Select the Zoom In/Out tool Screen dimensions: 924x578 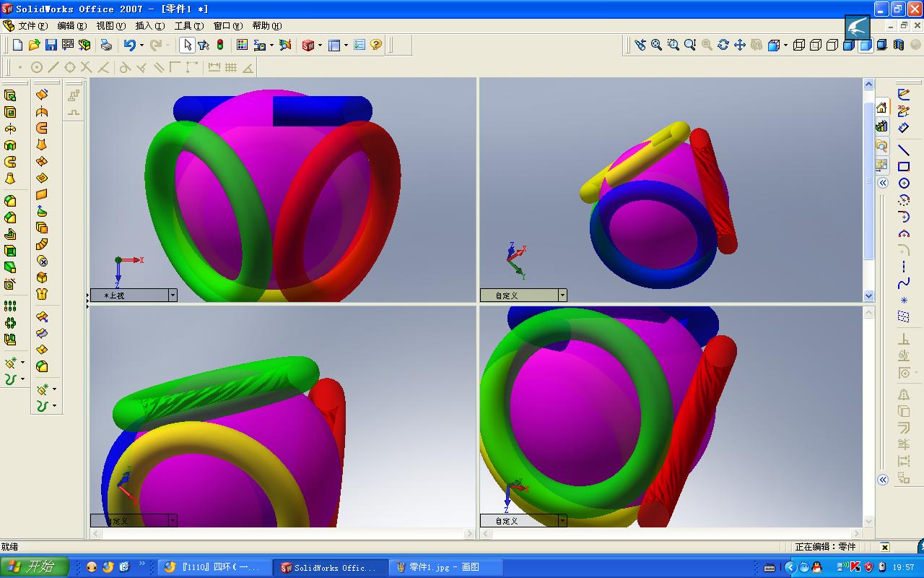(689, 45)
